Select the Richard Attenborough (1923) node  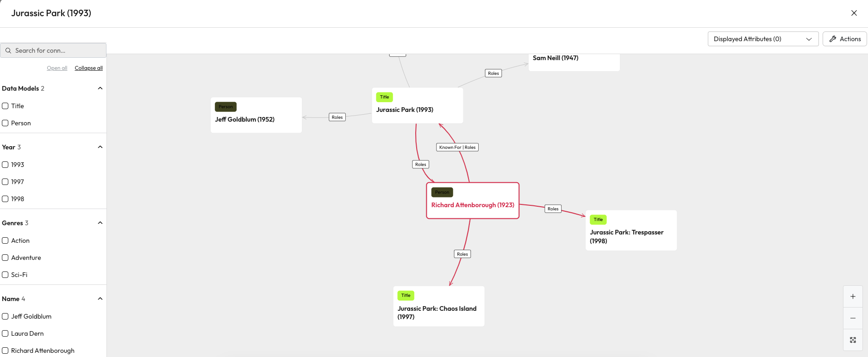tap(472, 205)
